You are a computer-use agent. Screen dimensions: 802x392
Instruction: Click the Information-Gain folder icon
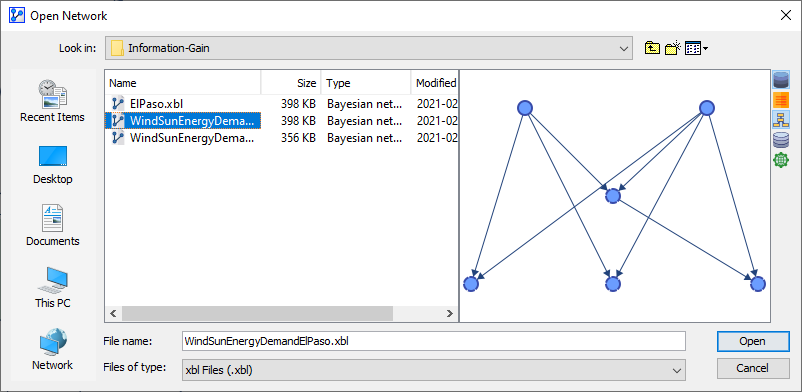[117, 49]
